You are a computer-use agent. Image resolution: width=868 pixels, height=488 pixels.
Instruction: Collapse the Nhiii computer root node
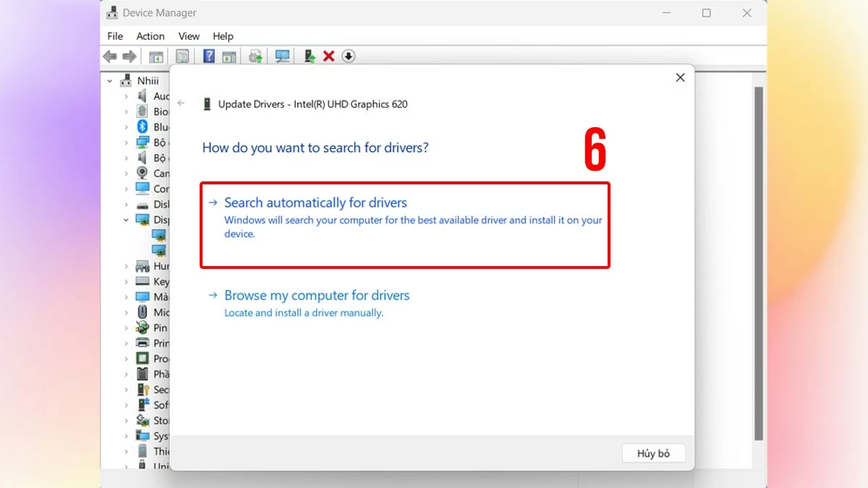click(x=110, y=81)
